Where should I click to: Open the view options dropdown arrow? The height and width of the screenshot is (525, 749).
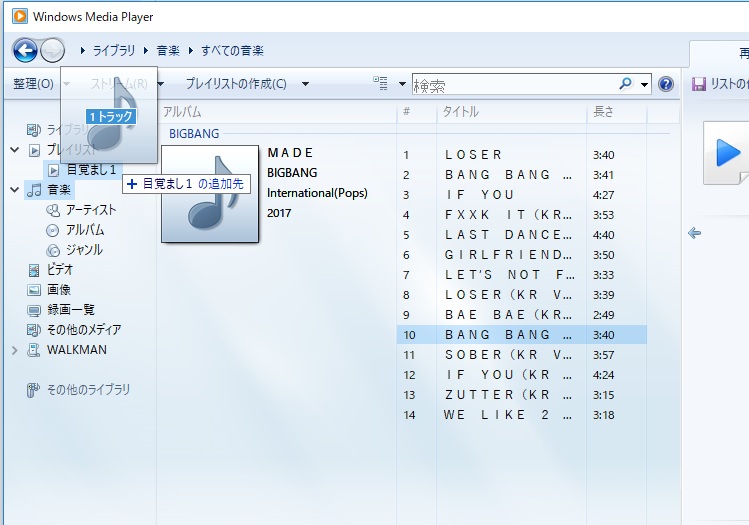click(402, 84)
